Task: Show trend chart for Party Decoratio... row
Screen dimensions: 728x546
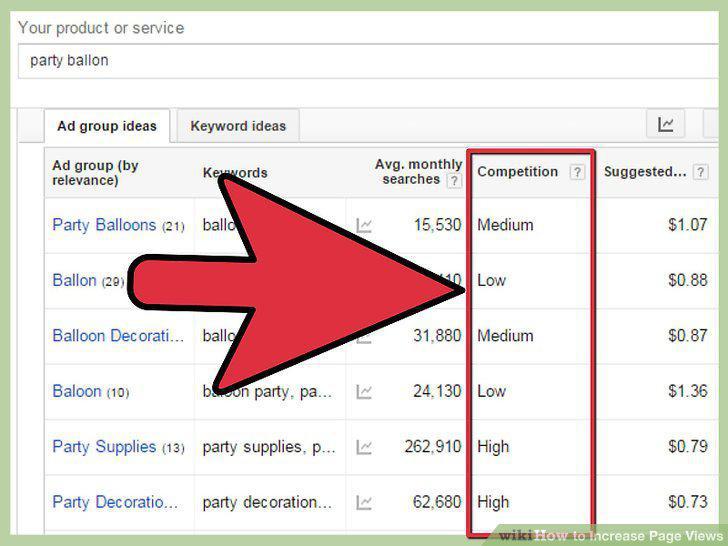Action: (364, 503)
